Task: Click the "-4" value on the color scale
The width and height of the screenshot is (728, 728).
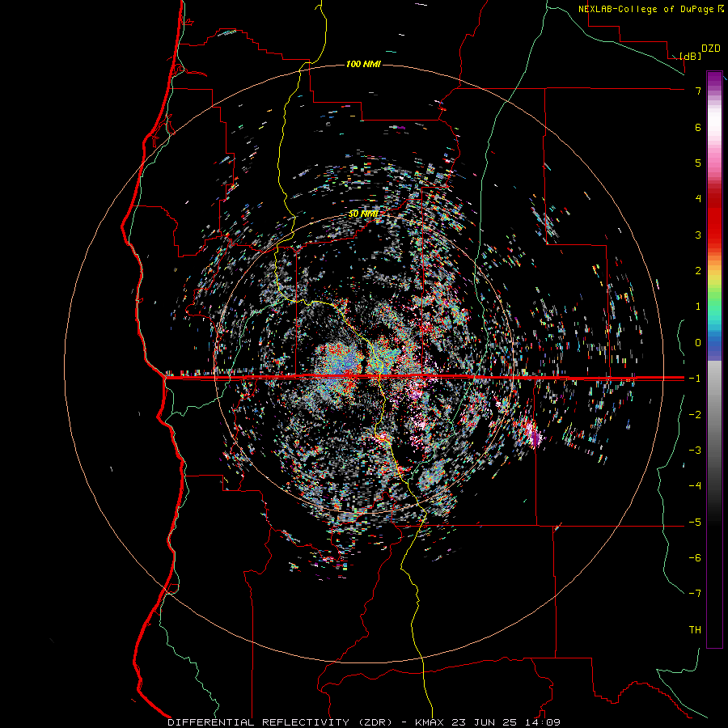Action: (x=695, y=486)
